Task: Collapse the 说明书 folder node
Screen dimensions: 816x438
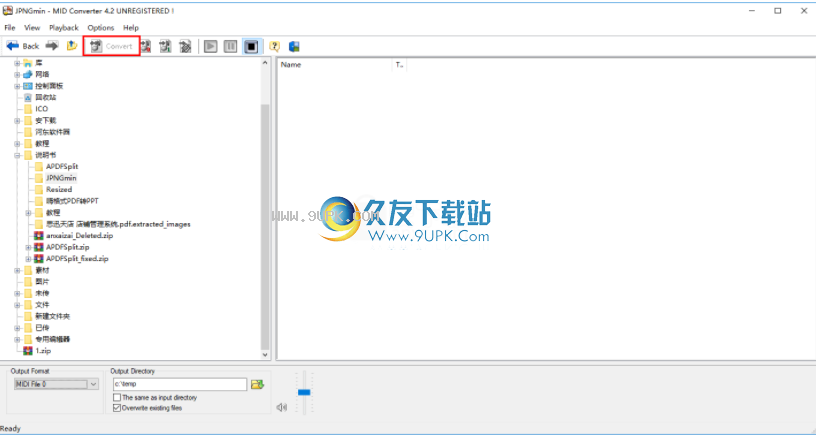Action: pyautogui.click(x=17, y=155)
